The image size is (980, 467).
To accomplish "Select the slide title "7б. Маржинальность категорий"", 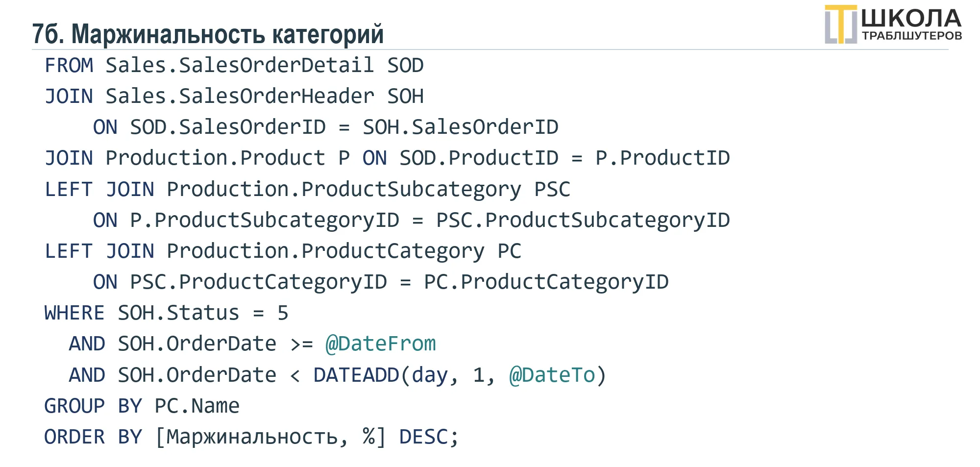I will pos(208,34).
